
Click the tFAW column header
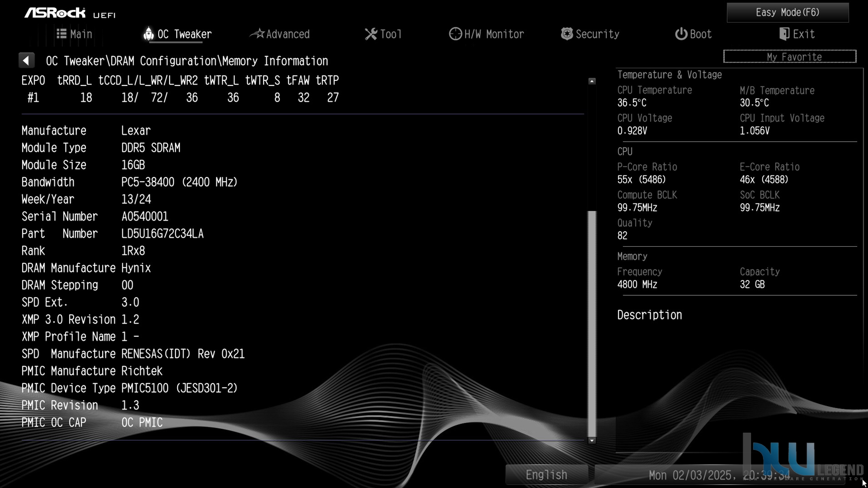(298, 80)
